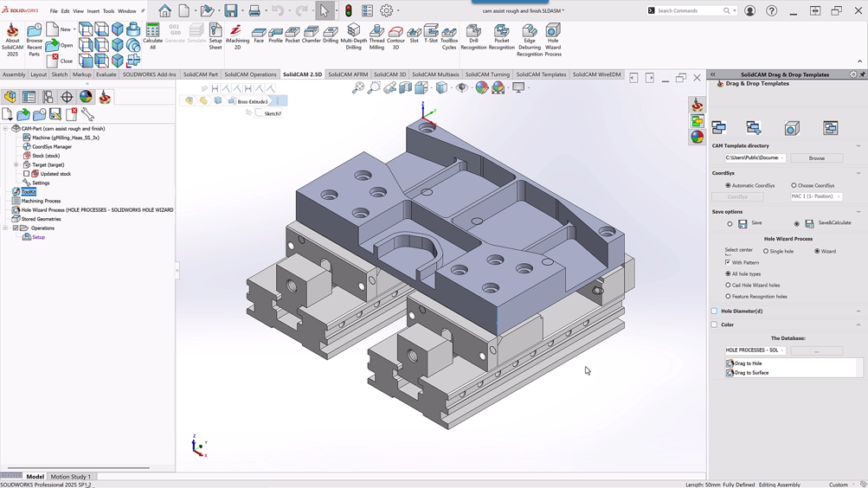
Task: Add a Profile operation
Action: pyautogui.click(x=276, y=35)
